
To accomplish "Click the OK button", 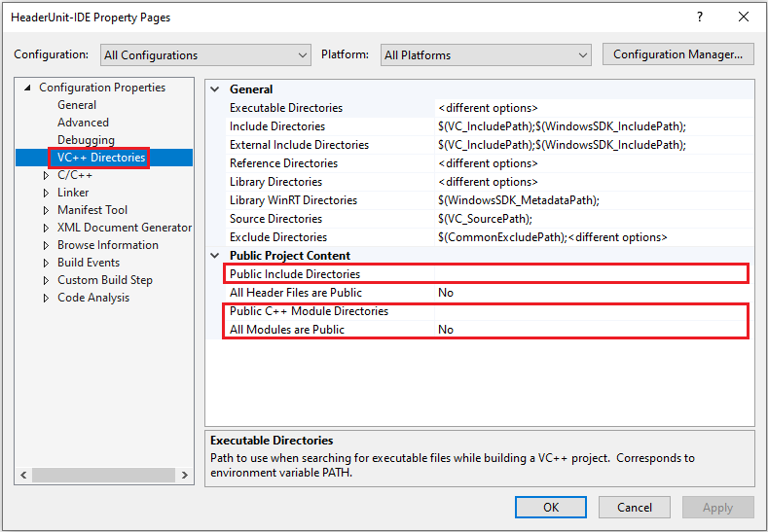I will pyautogui.click(x=551, y=507).
